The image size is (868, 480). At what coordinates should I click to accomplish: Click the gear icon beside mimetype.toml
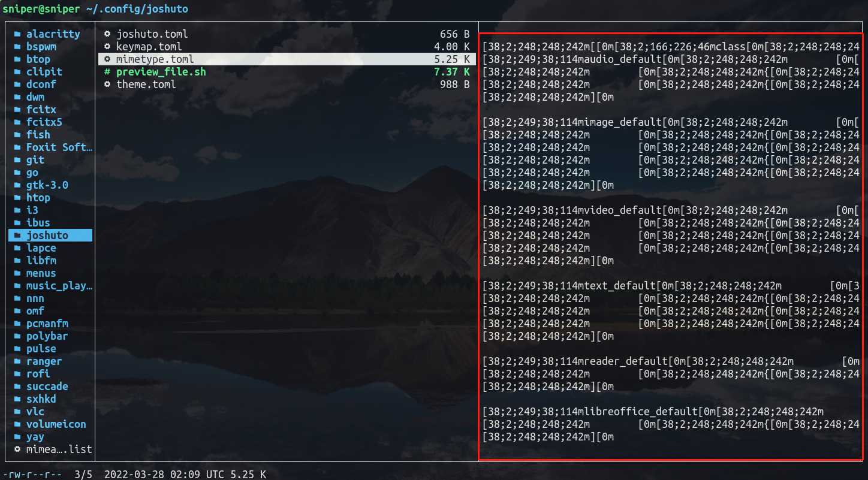click(107, 59)
